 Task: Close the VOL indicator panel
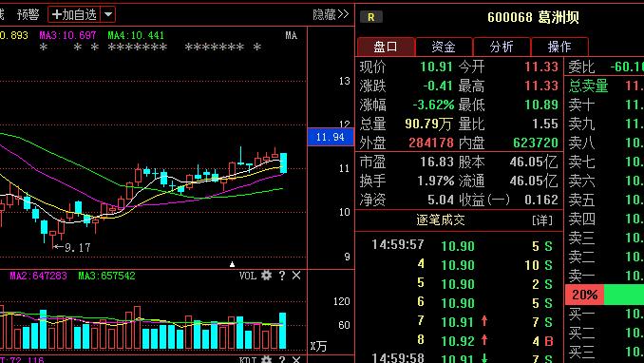tap(296, 276)
